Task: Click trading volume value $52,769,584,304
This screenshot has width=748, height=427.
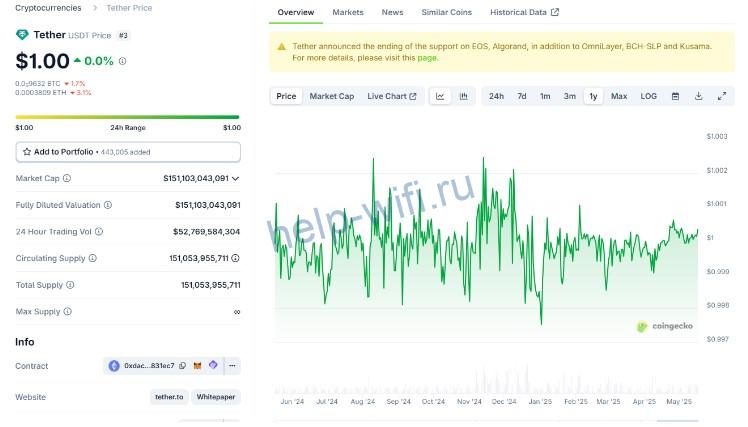Action: click(207, 231)
